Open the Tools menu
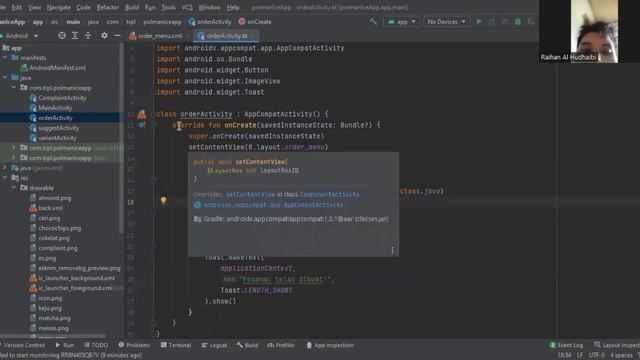Viewport: 640px width, 360px height. (x=169, y=7)
